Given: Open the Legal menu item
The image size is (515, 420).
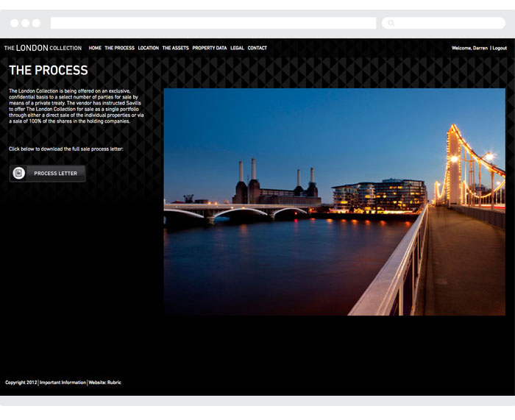Looking at the screenshot, I should 237,48.
